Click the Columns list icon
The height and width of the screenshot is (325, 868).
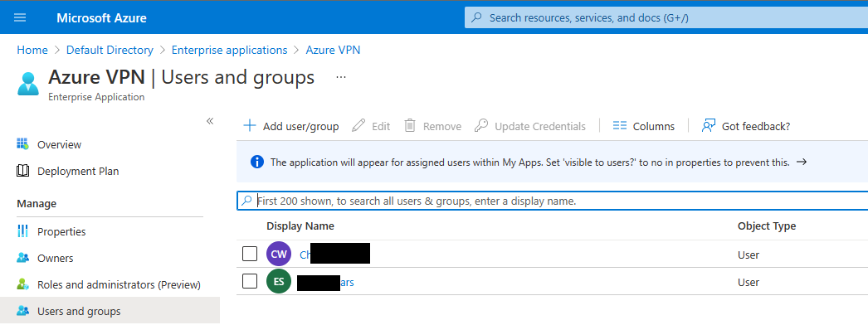pyautogui.click(x=619, y=126)
